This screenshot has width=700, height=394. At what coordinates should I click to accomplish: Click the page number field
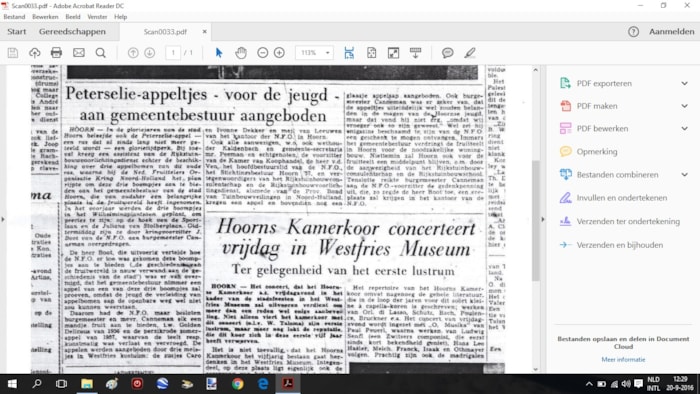click(173, 53)
